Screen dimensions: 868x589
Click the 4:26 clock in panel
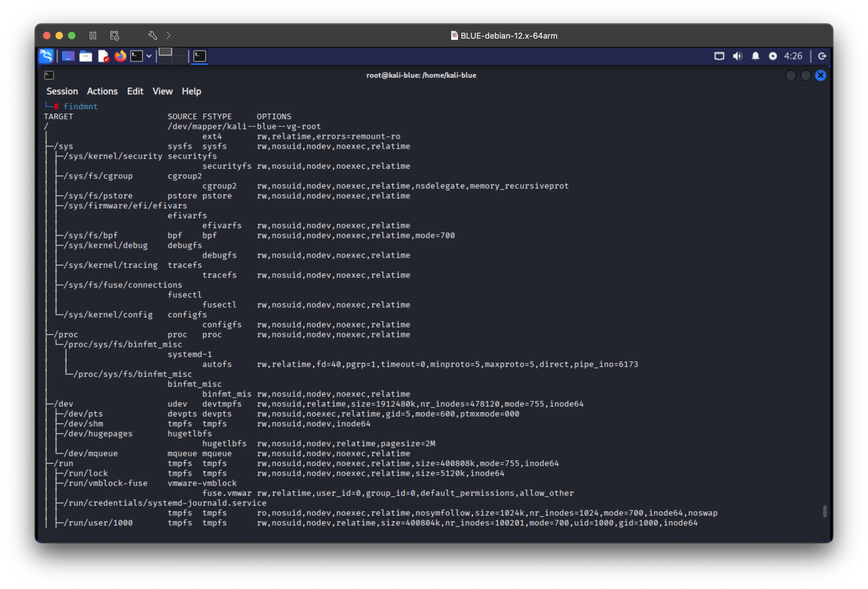pos(793,56)
